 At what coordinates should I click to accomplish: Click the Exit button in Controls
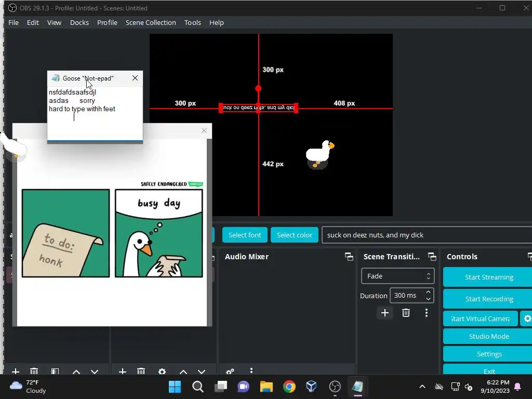(x=487, y=370)
